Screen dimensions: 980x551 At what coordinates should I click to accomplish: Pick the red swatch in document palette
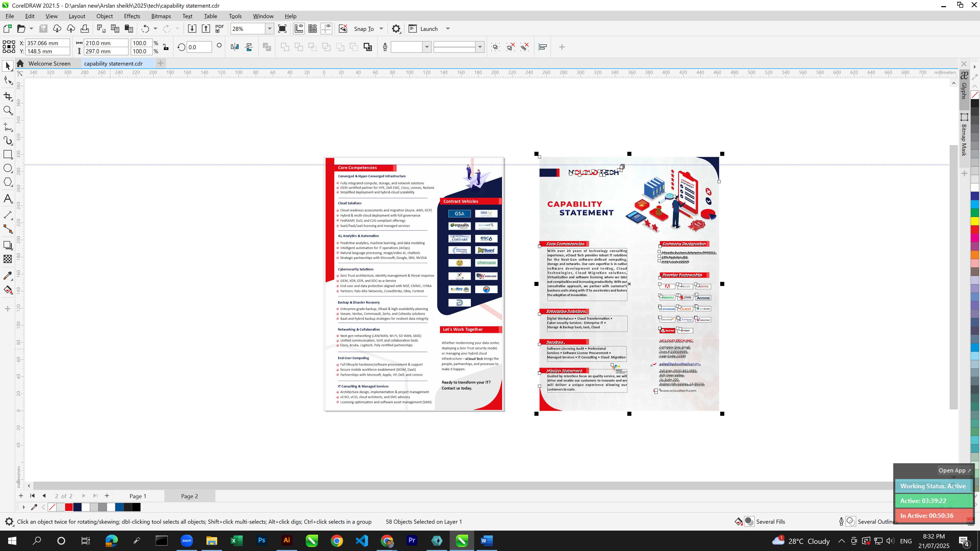coord(69,507)
